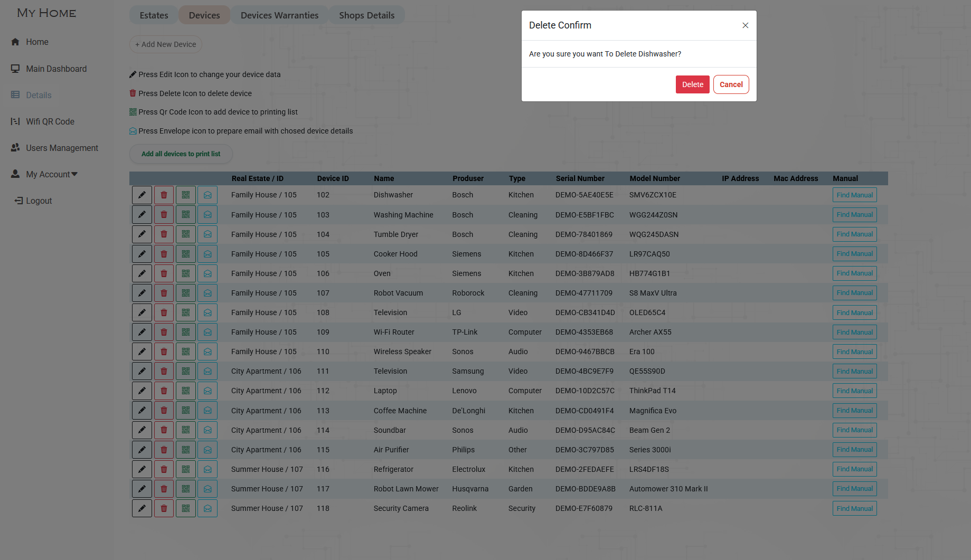Find Manual for the Security Camera

pos(854,509)
